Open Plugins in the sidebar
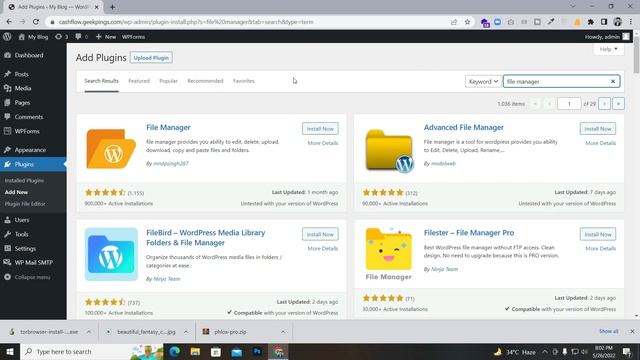This screenshot has height=360, width=640. tap(24, 164)
